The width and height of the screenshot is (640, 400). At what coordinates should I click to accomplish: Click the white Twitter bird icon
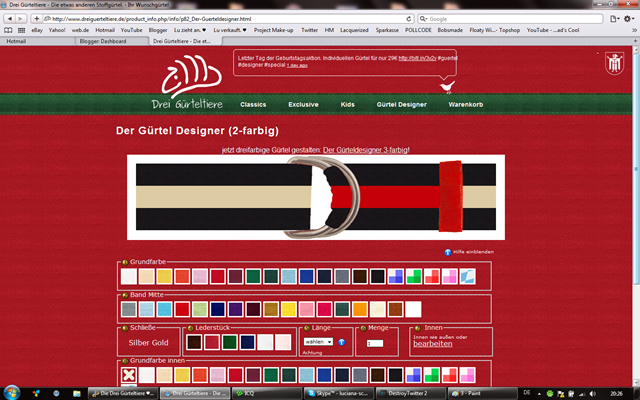click(447, 87)
